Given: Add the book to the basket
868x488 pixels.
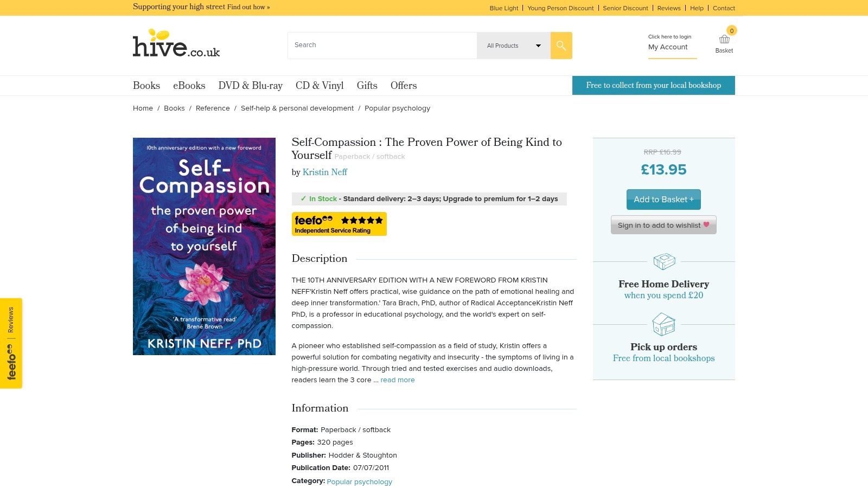Looking at the screenshot, I should pos(663,199).
